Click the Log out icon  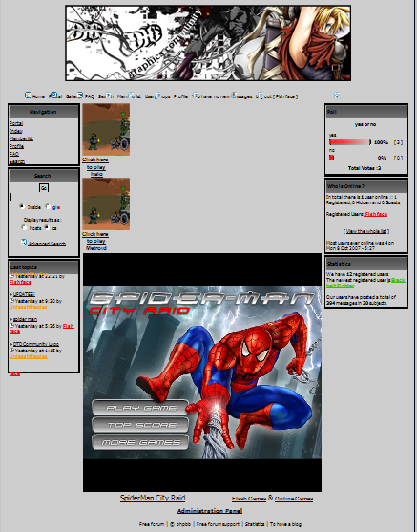(x=260, y=96)
